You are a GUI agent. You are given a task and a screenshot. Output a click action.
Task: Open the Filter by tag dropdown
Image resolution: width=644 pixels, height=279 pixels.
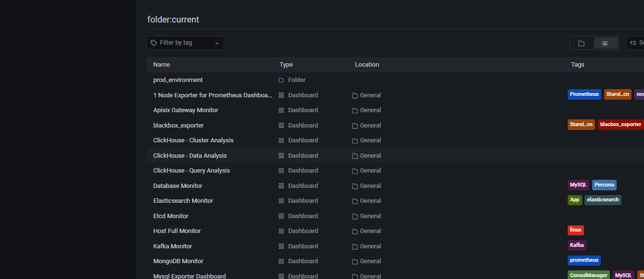tap(185, 43)
